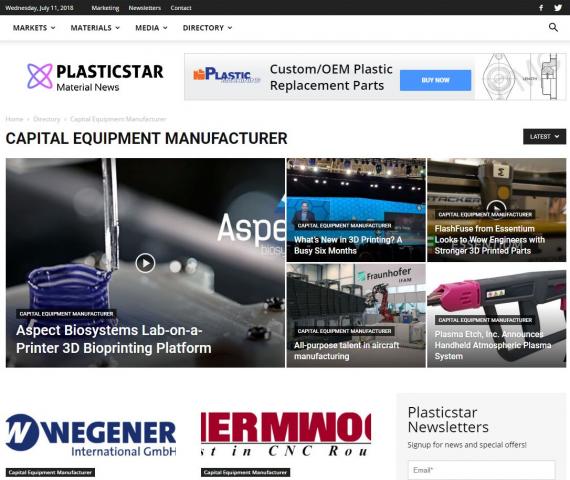Open the Thermwood CNC Router logo

click(286, 434)
